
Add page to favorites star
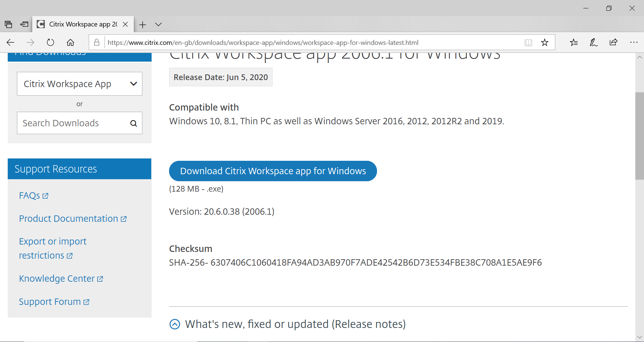(x=545, y=43)
